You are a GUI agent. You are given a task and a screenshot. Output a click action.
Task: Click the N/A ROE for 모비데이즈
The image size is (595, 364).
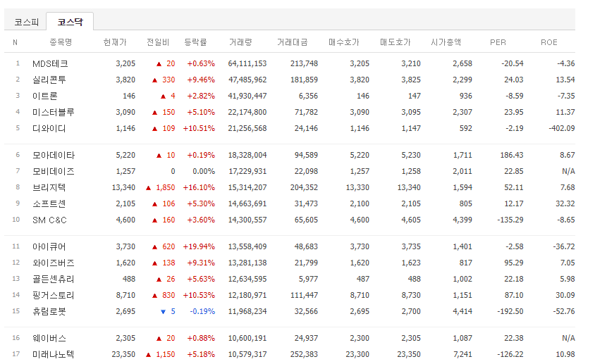coord(568,171)
